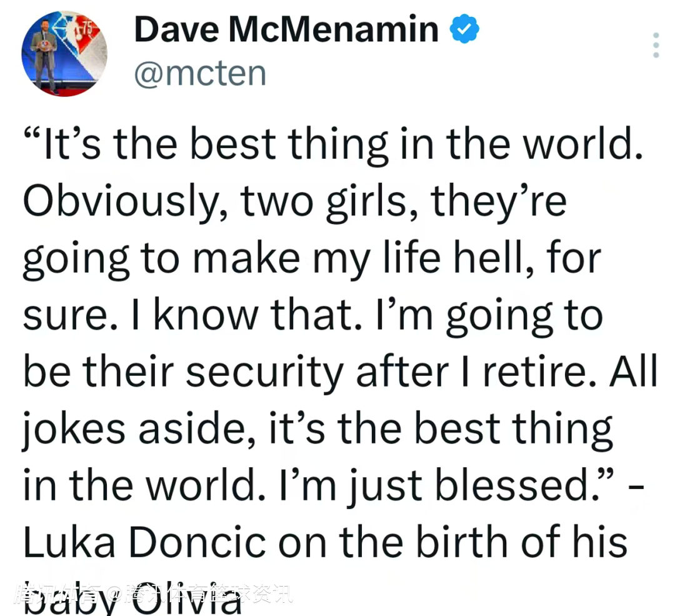
Task: Click the name "Luka Doncic" in tweet
Action: (144, 542)
